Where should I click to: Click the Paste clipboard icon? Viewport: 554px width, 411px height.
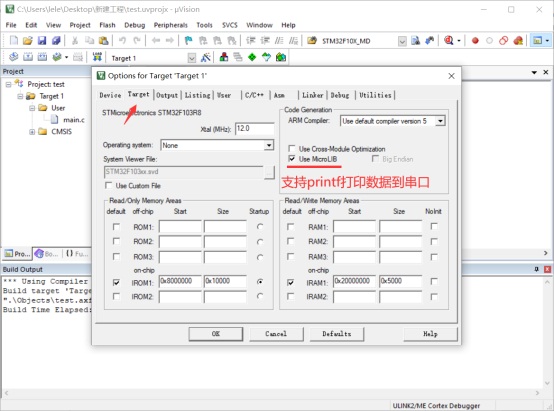click(x=103, y=41)
